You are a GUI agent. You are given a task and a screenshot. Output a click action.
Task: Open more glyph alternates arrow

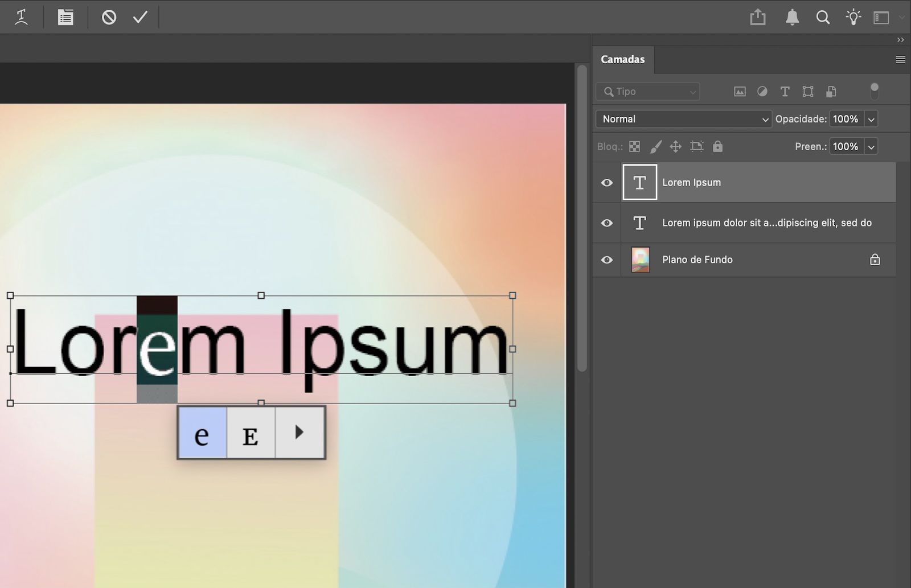(299, 433)
